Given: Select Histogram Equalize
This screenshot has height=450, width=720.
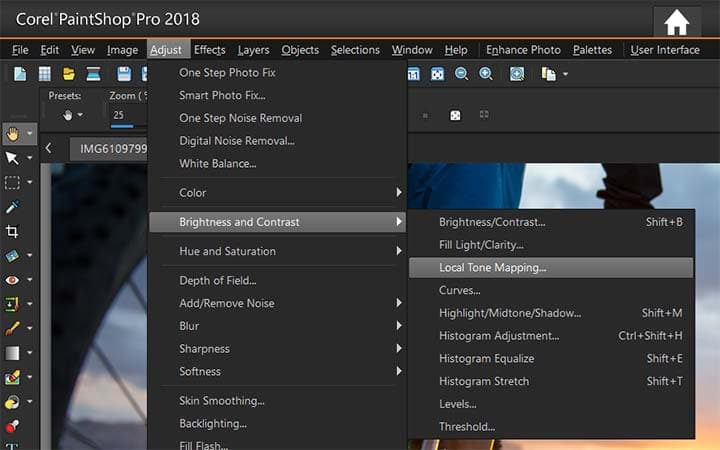Looking at the screenshot, I should click(551, 359).
